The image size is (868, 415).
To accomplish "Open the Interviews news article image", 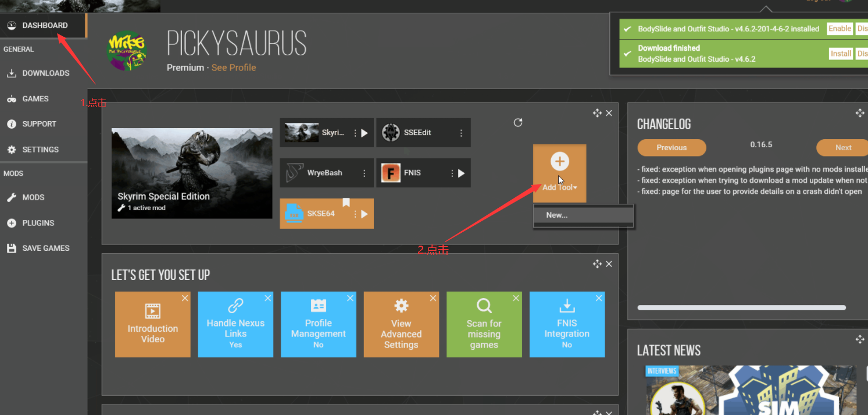I will (751, 390).
